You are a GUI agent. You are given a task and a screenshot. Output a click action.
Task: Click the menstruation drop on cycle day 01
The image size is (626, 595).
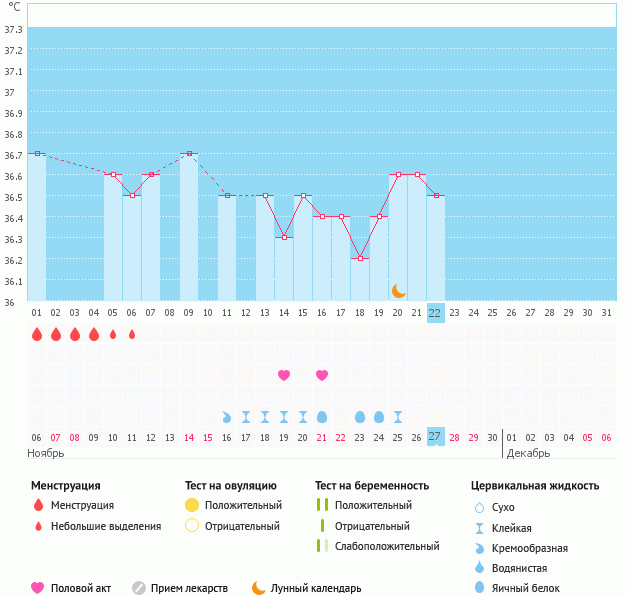tap(37, 334)
